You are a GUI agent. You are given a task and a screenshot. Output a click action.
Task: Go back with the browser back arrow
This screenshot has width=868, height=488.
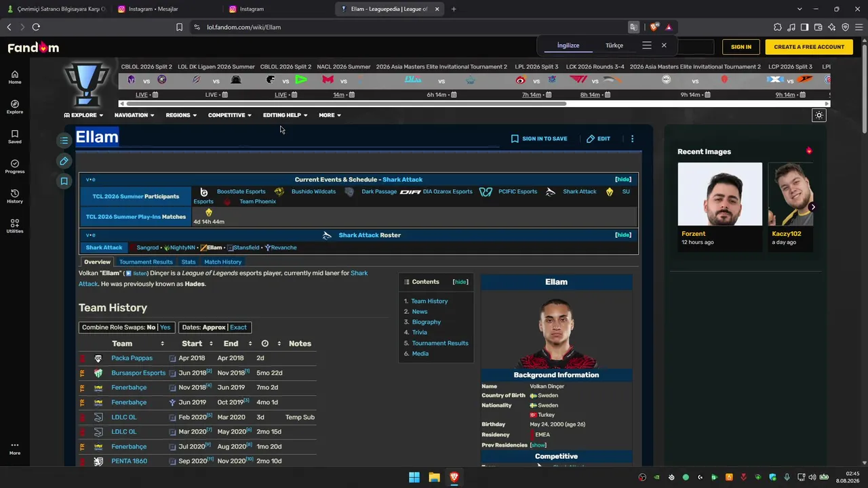point(9,27)
